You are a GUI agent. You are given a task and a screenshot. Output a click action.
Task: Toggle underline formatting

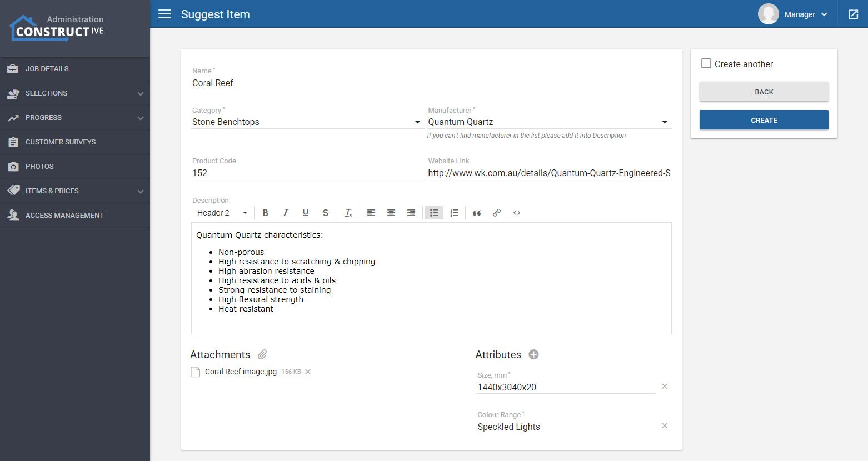(x=306, y=213)
